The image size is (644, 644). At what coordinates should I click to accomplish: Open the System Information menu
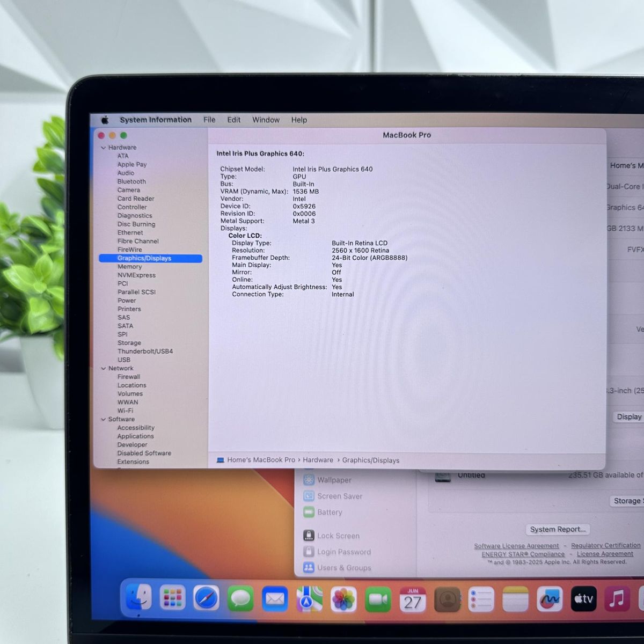pos(156,120)
